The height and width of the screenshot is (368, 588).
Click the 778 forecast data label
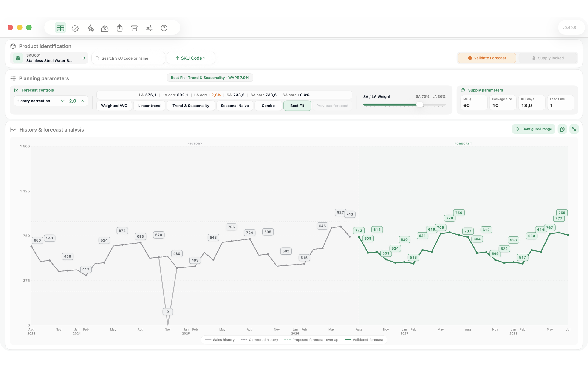point(449,218)
